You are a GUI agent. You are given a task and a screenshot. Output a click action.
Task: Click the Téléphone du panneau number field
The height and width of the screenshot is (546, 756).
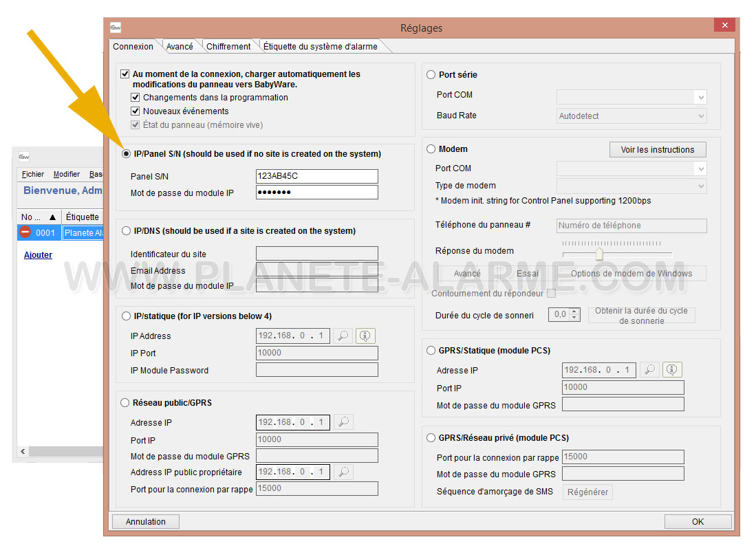point(631,226)
